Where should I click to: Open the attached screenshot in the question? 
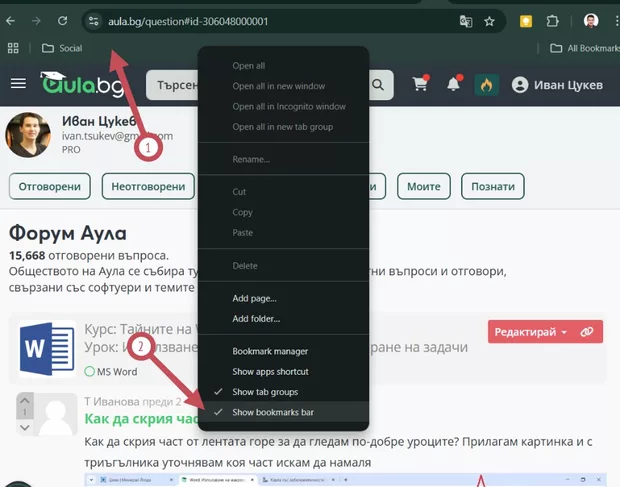345,479
